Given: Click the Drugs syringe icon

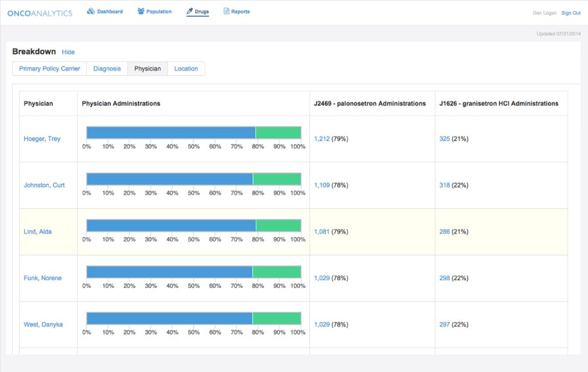Looking at the screenshot, I should (x=189, y=12).
